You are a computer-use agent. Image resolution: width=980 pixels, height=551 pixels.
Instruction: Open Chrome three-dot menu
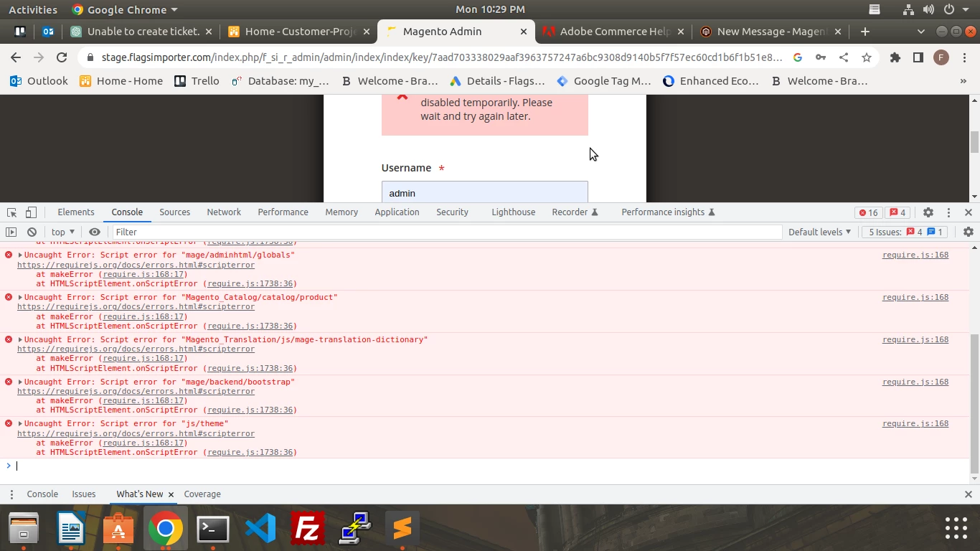pos(964,57)
